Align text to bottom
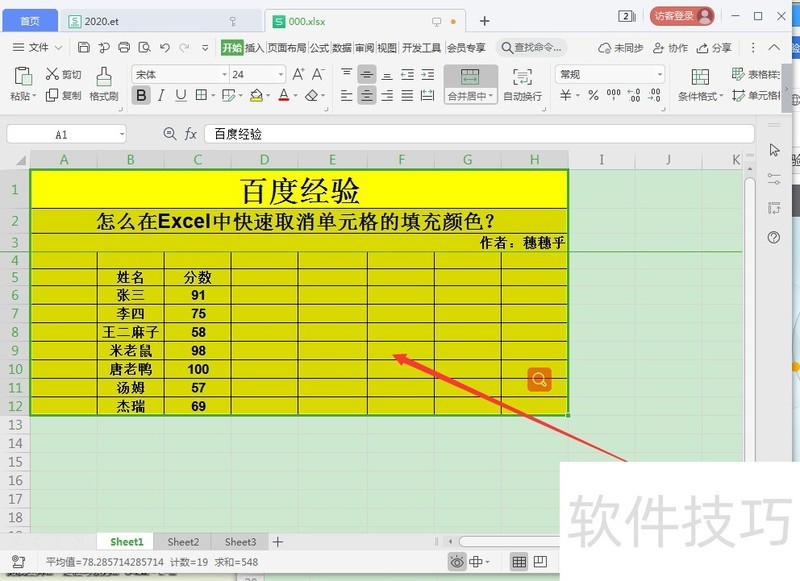 tap(387, 75)
